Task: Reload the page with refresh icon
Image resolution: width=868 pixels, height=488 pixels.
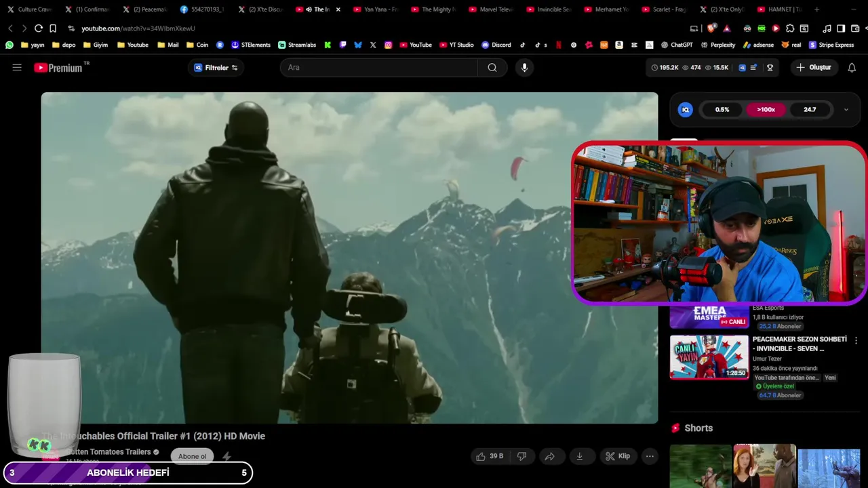Action: click(x=39, y=28)
